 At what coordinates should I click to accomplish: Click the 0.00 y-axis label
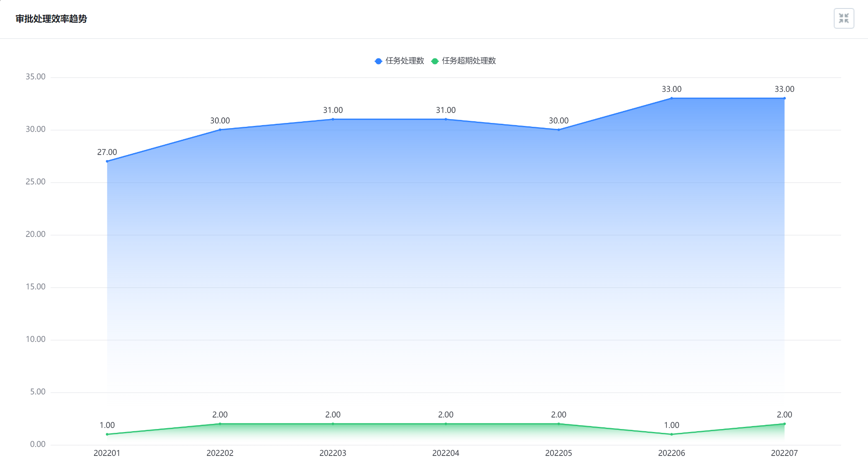(x=38, y=444)
